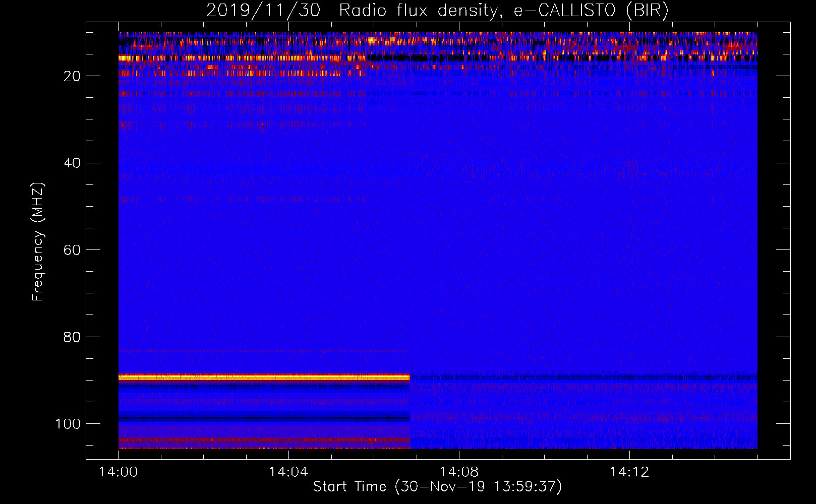Image resolution: width=816 pixels, height=504 pixels.
Task: Click the 'Frequency (MHZ)' y-axis label
Action: click(38, 242)
